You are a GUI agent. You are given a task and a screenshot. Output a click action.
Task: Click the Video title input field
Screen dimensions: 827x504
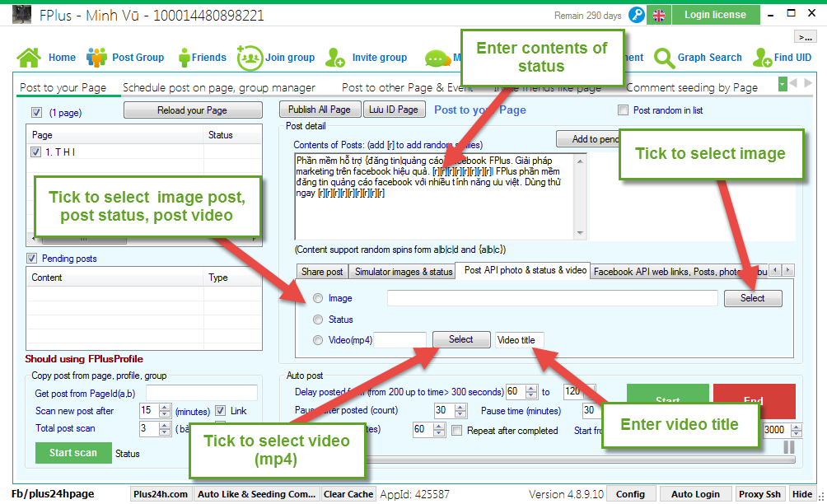pos(520,340)
